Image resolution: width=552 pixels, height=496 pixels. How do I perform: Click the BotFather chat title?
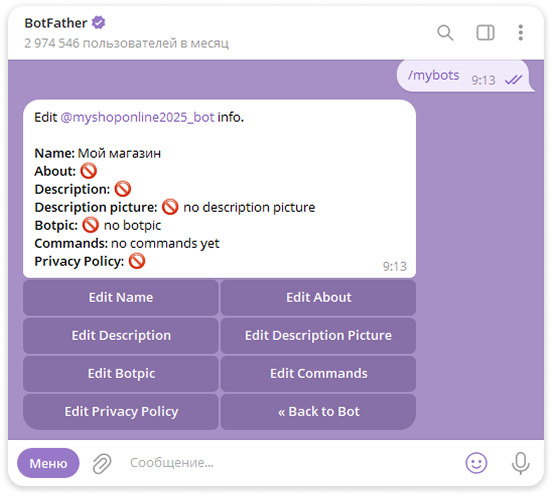click(x=56, y=23)
